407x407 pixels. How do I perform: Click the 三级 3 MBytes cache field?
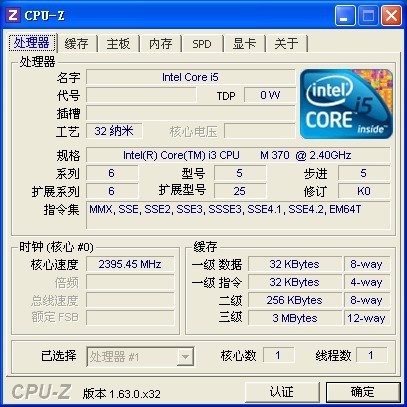click(x=295, y=318)
